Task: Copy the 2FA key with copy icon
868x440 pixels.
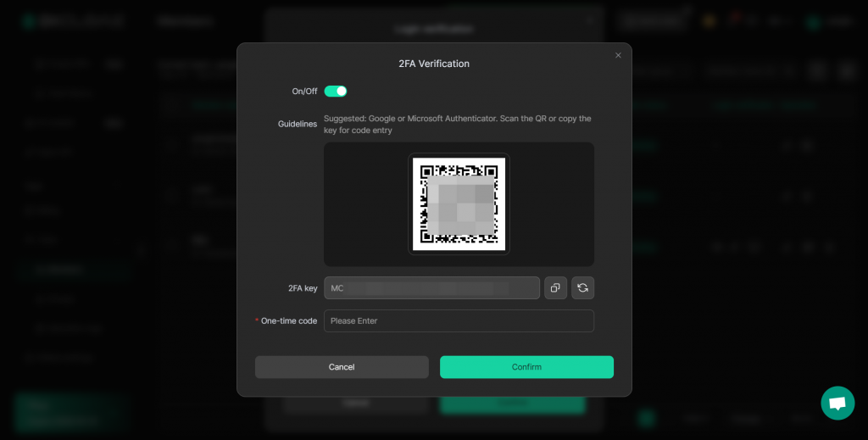Action: [555, 288]
